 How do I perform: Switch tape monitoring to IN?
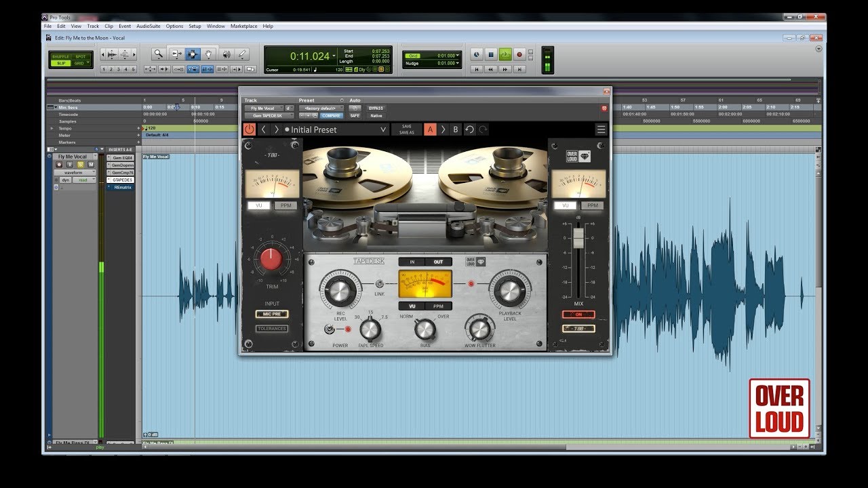[412, 262]
